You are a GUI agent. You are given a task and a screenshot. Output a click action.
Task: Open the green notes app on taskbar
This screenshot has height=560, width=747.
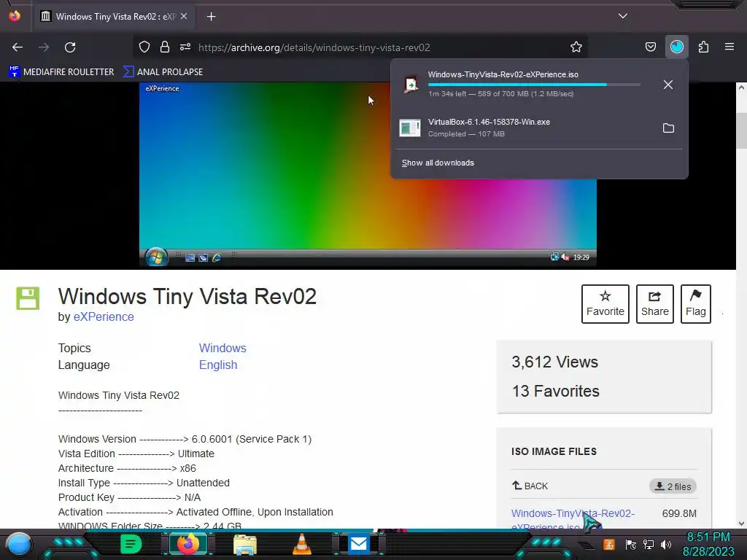131,544
